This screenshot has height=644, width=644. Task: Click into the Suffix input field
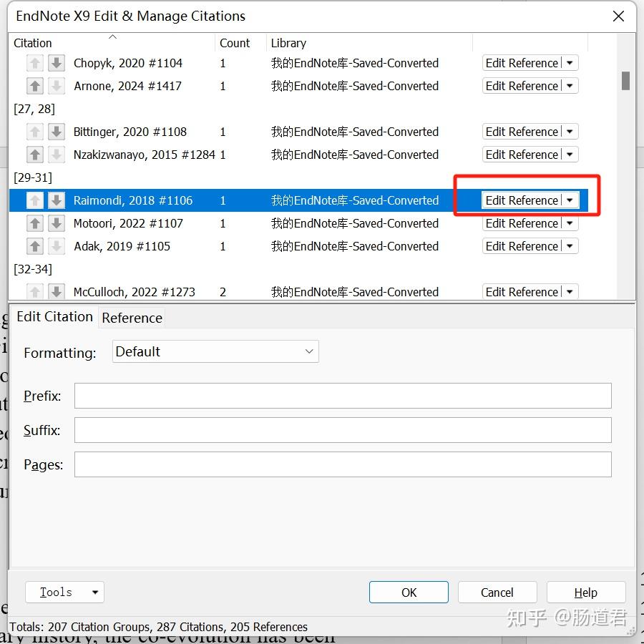[x=343, y=430]
